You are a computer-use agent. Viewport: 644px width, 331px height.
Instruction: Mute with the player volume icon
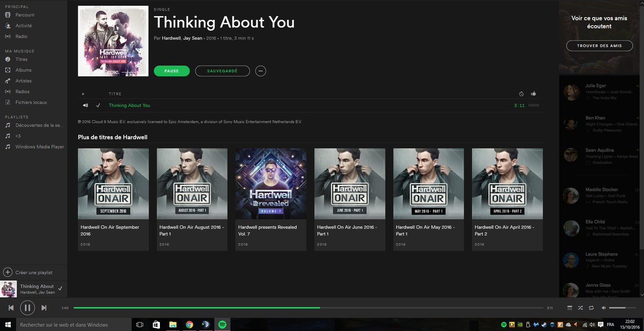pos(604,308)
